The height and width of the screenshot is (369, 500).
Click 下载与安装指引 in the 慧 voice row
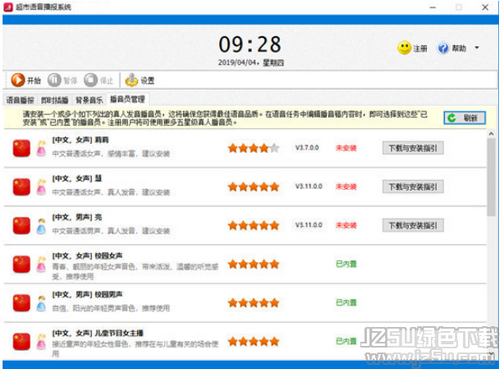pyautogui.click(x=413, y=187)
